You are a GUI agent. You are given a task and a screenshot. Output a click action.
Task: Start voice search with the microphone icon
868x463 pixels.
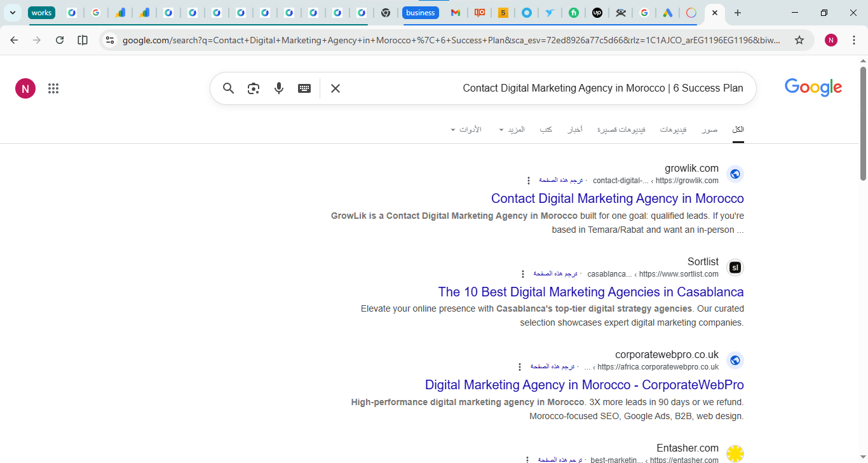pos(279,88)
